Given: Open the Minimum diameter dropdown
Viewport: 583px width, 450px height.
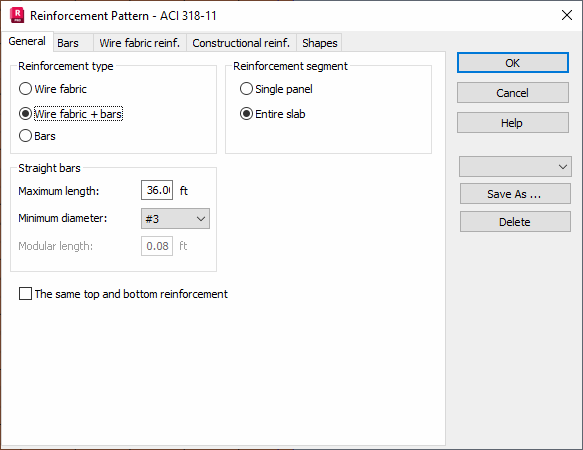Looking at the screenshot, I should click(175, 219).
